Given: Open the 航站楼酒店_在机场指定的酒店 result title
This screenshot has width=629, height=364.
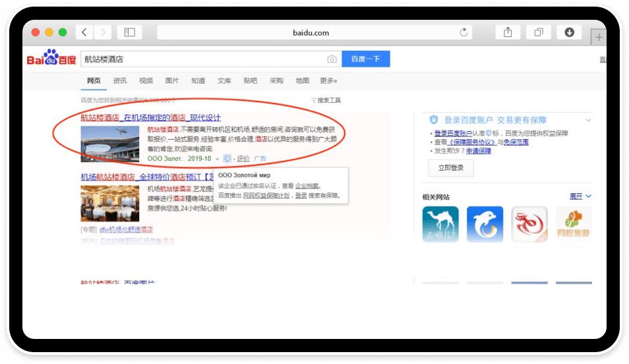Looking at the screenshot, I should pyautogui.click(x=151, y=117).
